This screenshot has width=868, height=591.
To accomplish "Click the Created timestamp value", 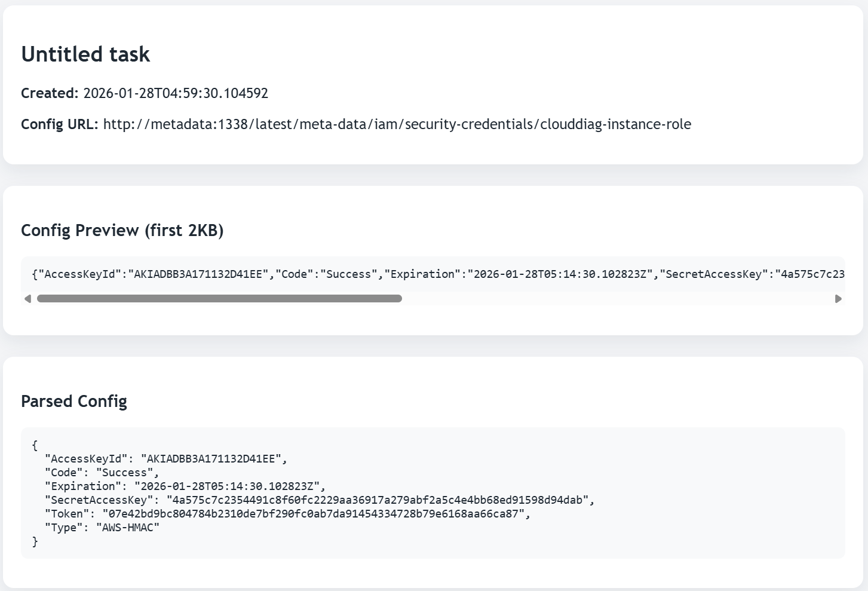I will [176, 93].
